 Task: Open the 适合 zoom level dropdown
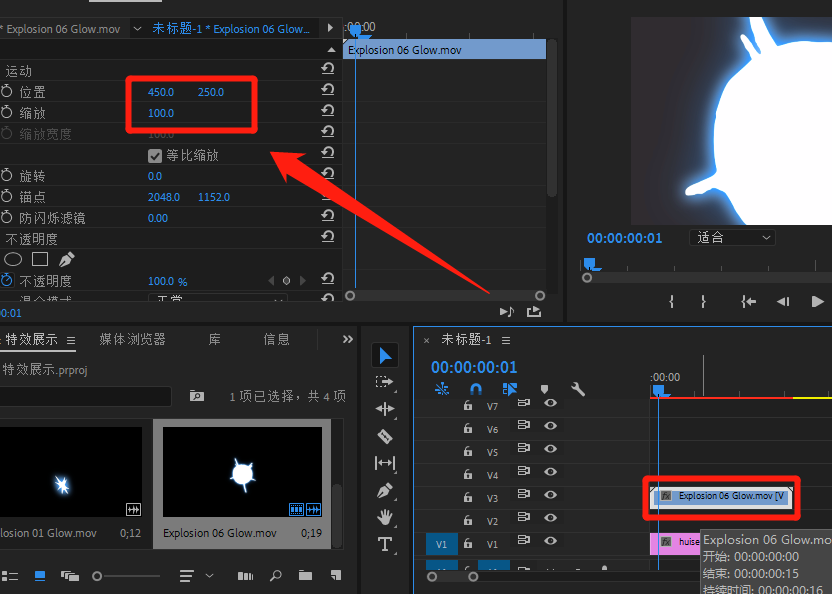click(x=732, y=237)
